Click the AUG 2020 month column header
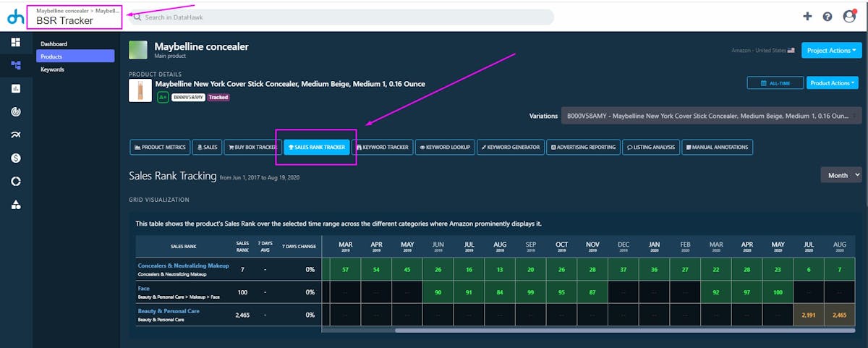This screenshot has height=348, width=868. tap(839, 246)
